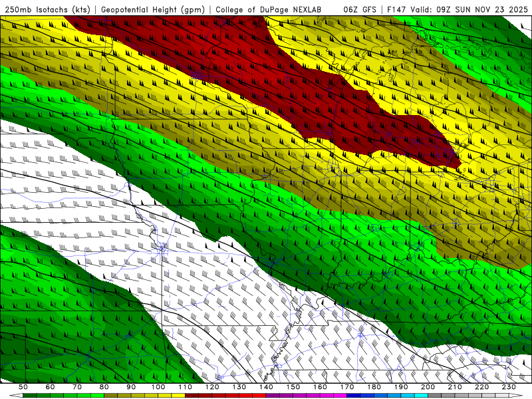Click the 150 value on the legend
The width and height of the screenshot is (532, 399).
coord(293,387)
